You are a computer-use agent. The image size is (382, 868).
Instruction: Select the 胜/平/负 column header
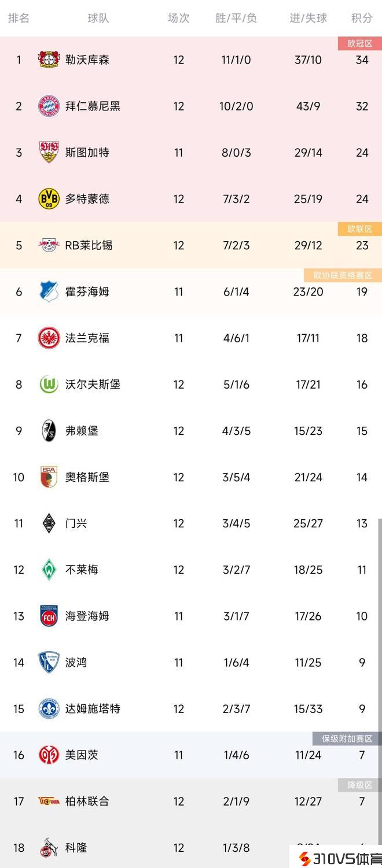(236, 18)
